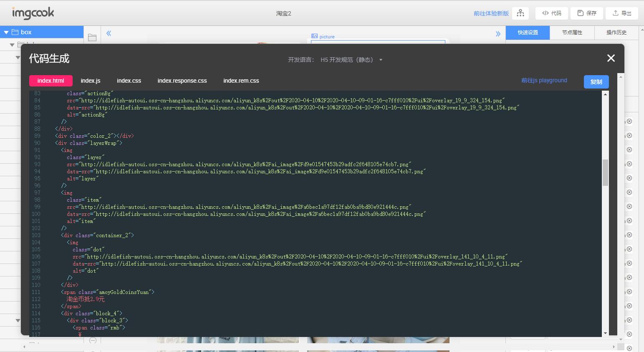Click the 代码 code button
The width and height of the screenshot is (644, 352).
tap(552, 13)
